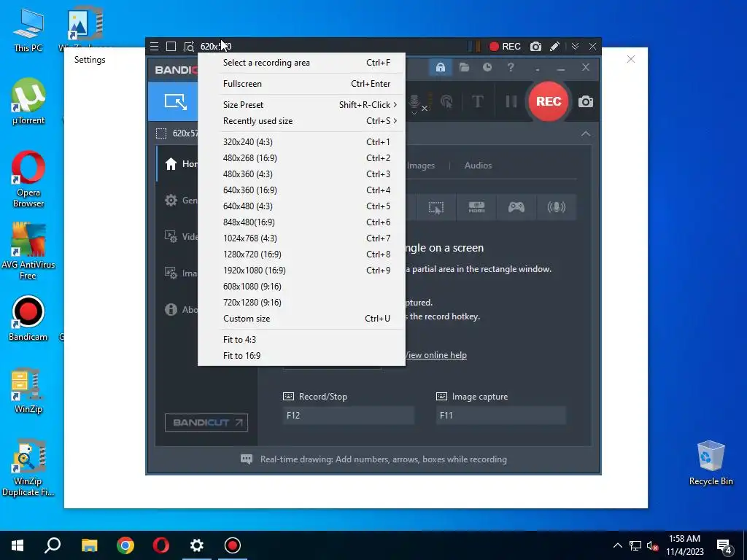Viewport: 747px width, 560px height.
Task: Pause recording with pause icon
Action: (511, 101)
